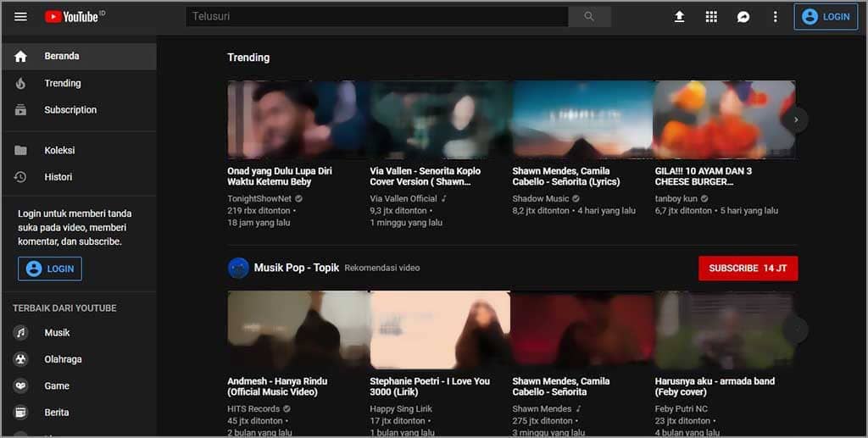Select Olahraga in the sidebar
Viewport: 868px width, 438px height.
point(79,359)
